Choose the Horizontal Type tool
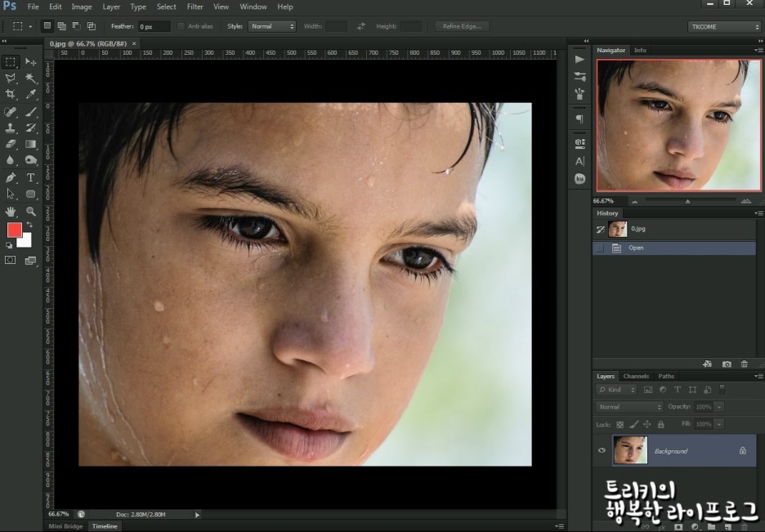Image resolution: width=765 pixels, height=532 pixels. pos(31,177)
